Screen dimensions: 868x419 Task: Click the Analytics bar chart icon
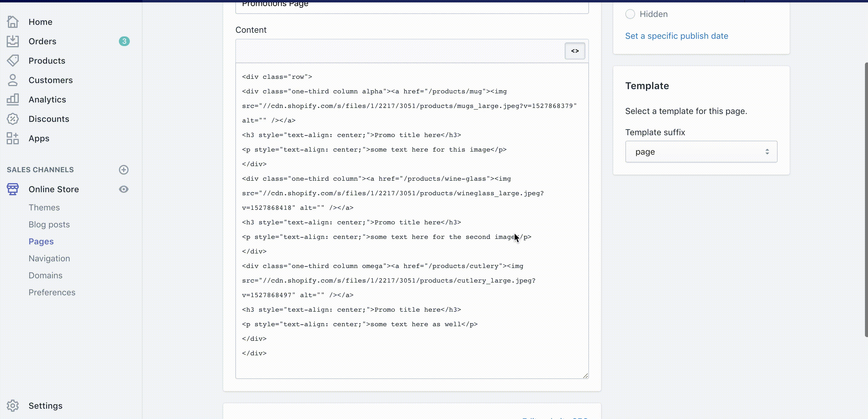pos(12,99)
